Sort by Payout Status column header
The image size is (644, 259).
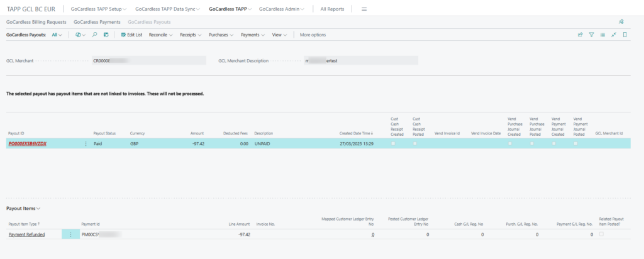pyautogui.click(x=105, y=133)
